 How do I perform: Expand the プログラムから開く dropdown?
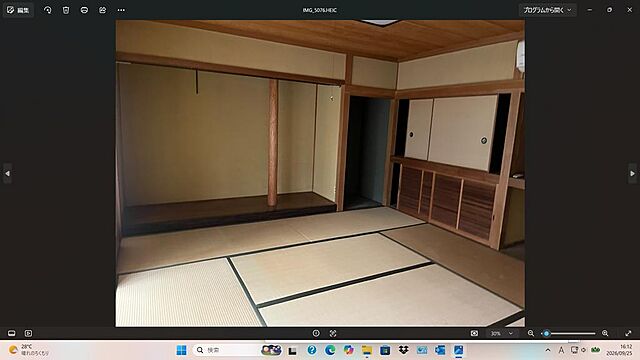click(x=547, y=10)
